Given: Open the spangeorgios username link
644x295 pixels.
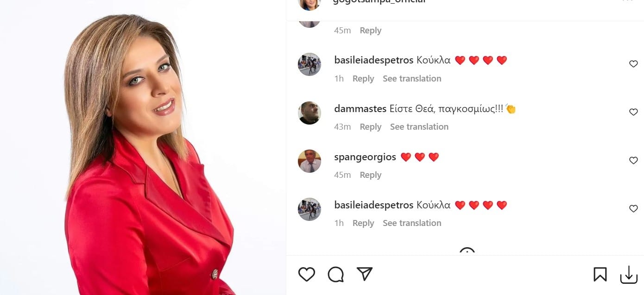Looking at the screenshot, I should [365, 157].
